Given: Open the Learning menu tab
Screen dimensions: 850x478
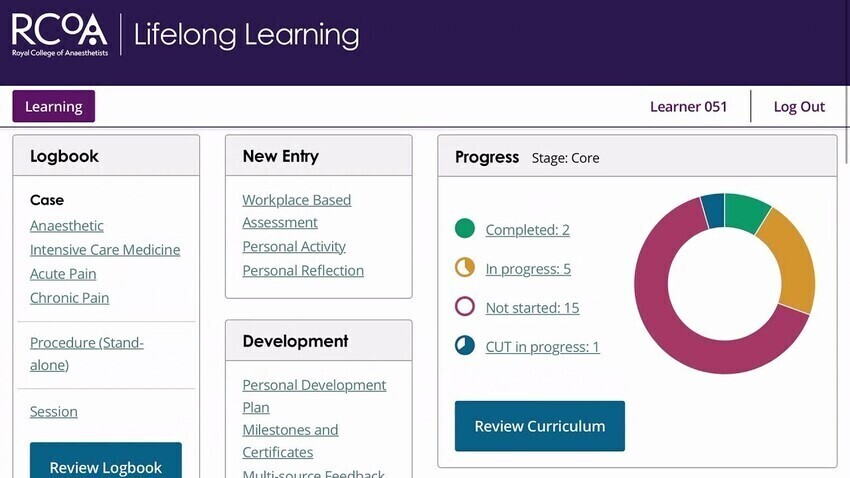Looking at the screenshot, I should [54, 107].
